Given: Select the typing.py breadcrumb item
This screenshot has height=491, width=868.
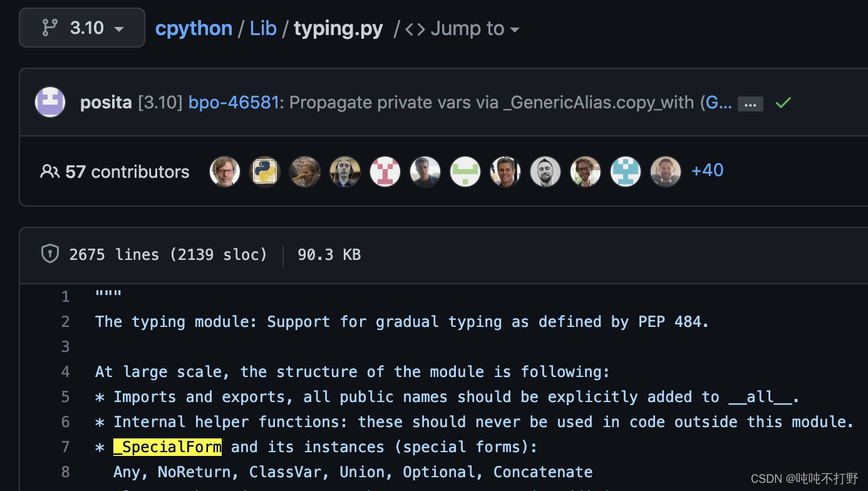Looking at the screenshot, I should pos(338,28).
